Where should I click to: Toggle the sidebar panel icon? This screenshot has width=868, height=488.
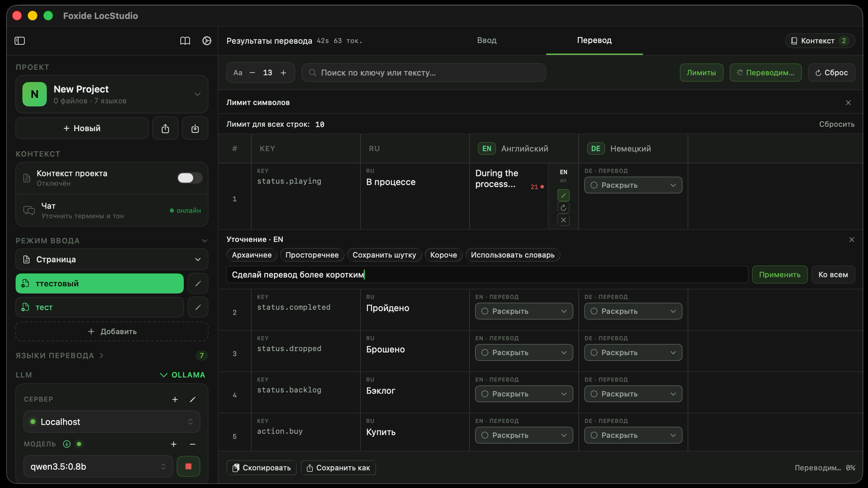(x=20, y=41)
